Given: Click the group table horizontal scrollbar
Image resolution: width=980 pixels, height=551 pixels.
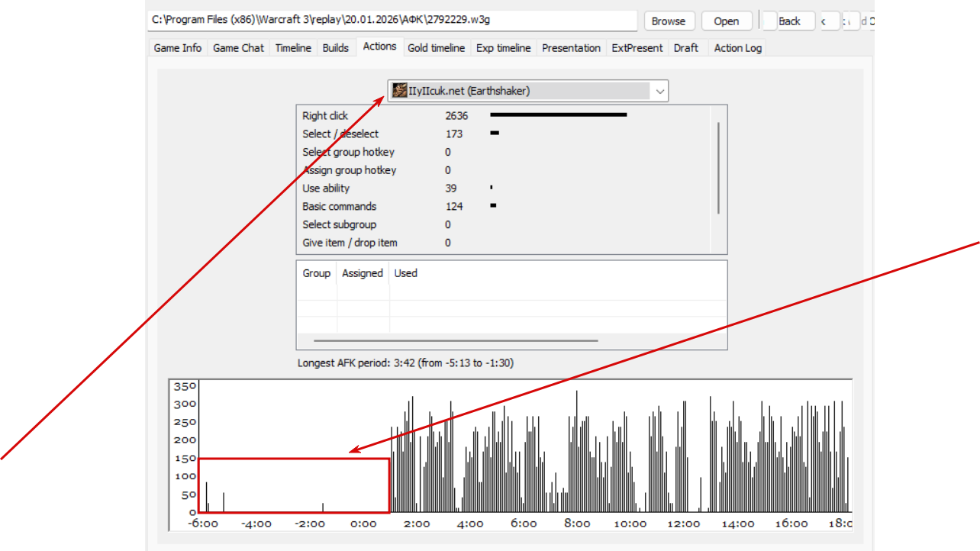Looking at the screenshot, I should click(456, 341).
